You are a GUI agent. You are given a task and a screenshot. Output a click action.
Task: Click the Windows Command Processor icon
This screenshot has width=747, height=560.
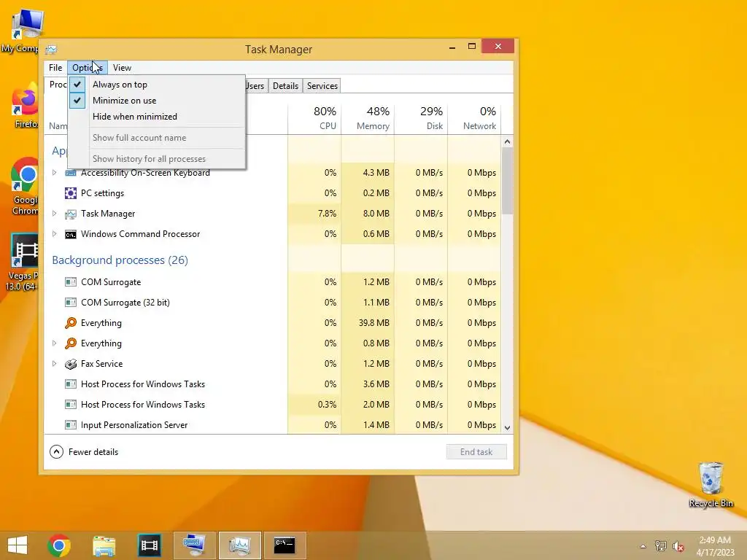pyautogui.click(x=71, y=234)
